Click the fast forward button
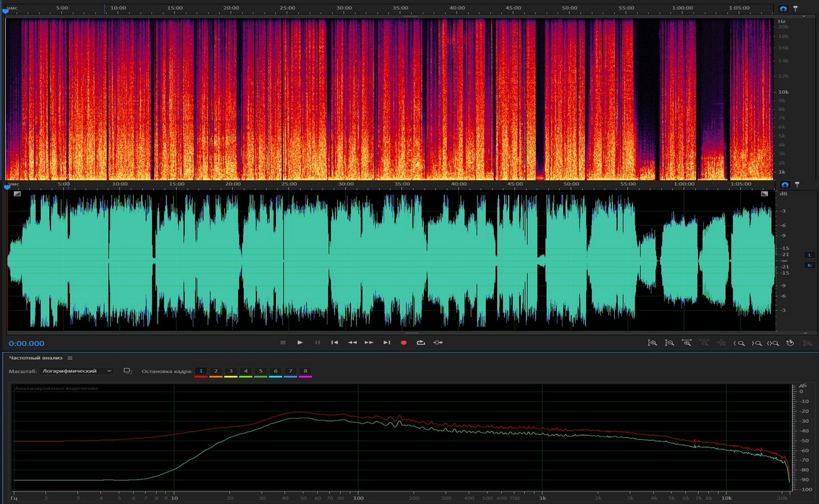Screen dimensions: 819x504 pyautogui.click(x=369, y=343)
